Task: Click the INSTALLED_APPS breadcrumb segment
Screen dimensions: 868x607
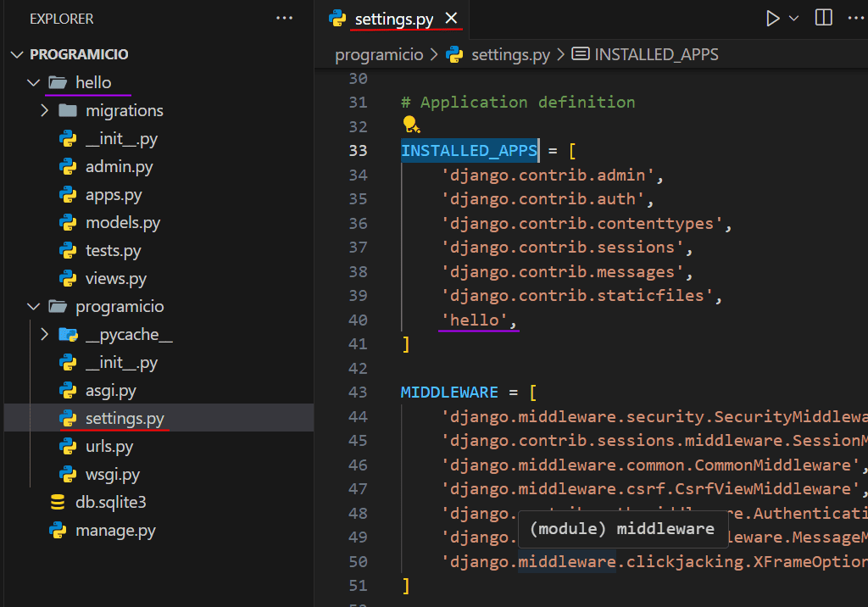Action: (656, 54)
